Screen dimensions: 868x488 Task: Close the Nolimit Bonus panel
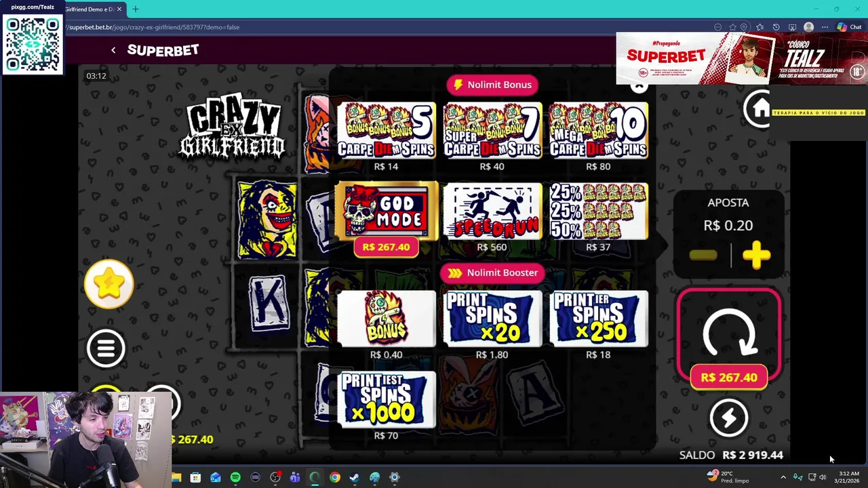coord(638,86)
